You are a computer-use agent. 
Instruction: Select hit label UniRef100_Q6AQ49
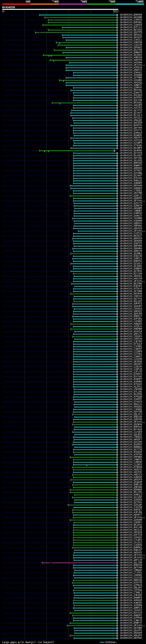(x=131, y=241)
